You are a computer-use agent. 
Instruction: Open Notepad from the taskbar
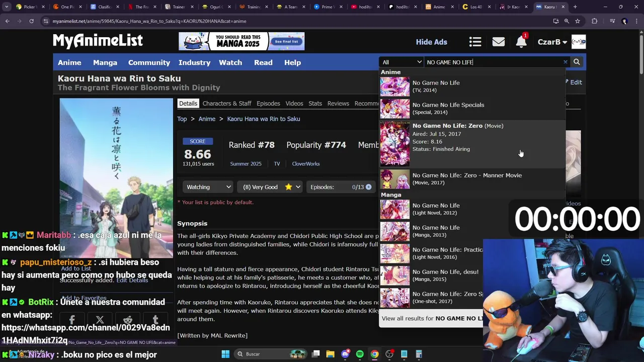pyautogui.click(x=404, y=354)
